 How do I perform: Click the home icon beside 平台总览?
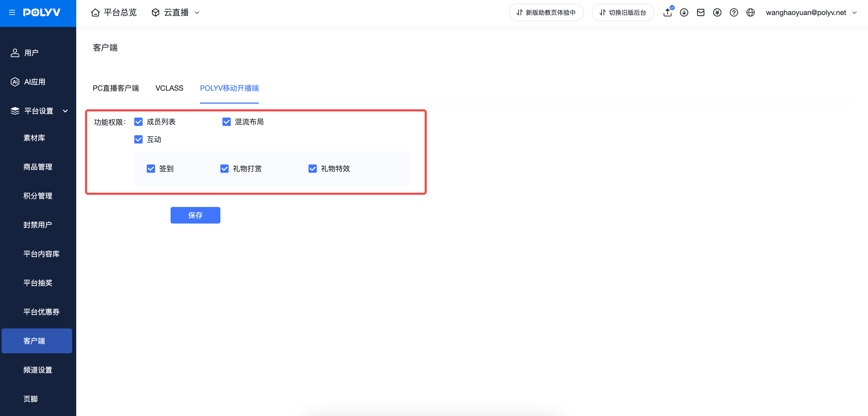pyautogui.click(x=95, y=13)
